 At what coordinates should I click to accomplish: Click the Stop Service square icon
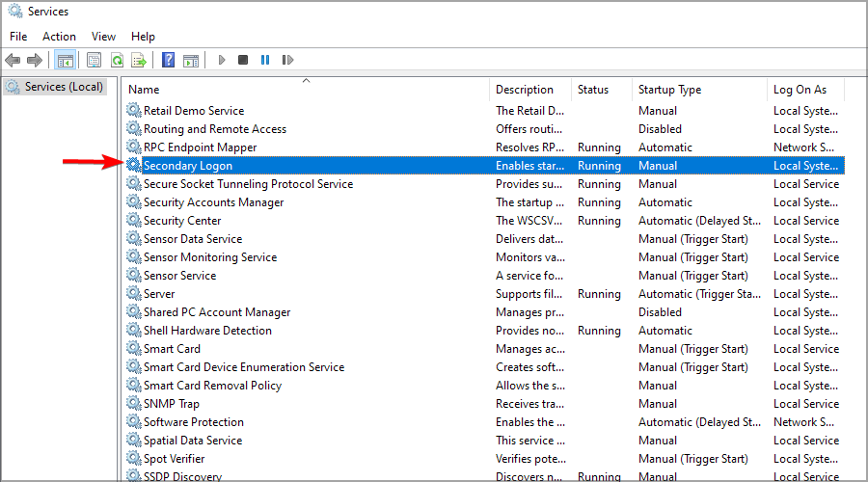coord(243,60)
